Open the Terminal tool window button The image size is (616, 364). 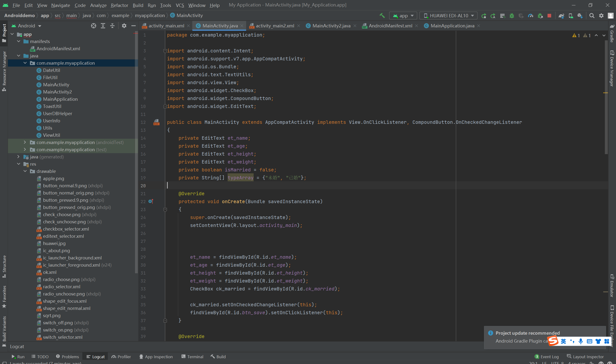[x=192, y=357]
